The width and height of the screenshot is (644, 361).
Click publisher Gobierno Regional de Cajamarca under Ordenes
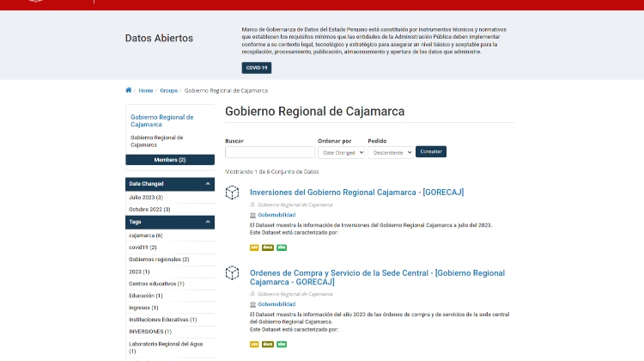[295, 294]
